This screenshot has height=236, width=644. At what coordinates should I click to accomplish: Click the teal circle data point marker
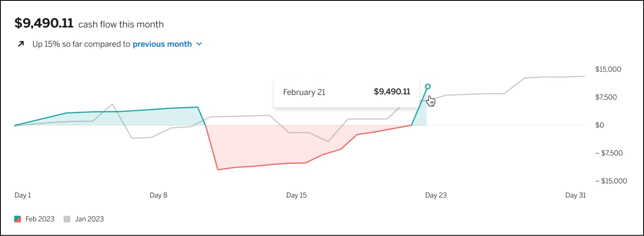pyautogui.click(x=428, y=86)
